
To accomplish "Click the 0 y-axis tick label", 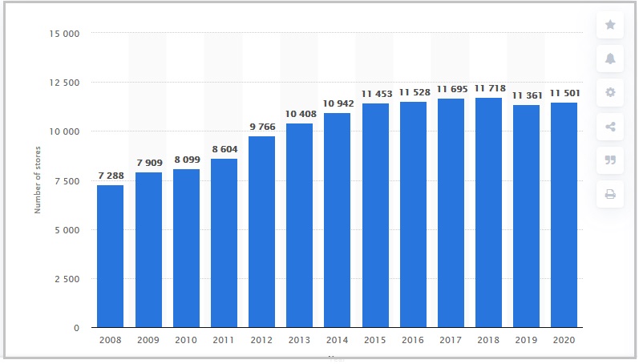I will 77,328.
